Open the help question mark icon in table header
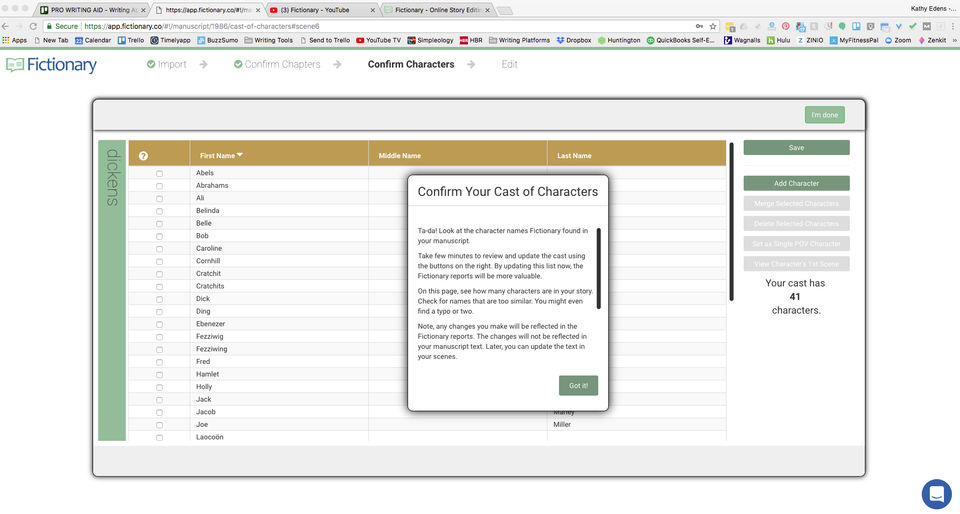 143,156
